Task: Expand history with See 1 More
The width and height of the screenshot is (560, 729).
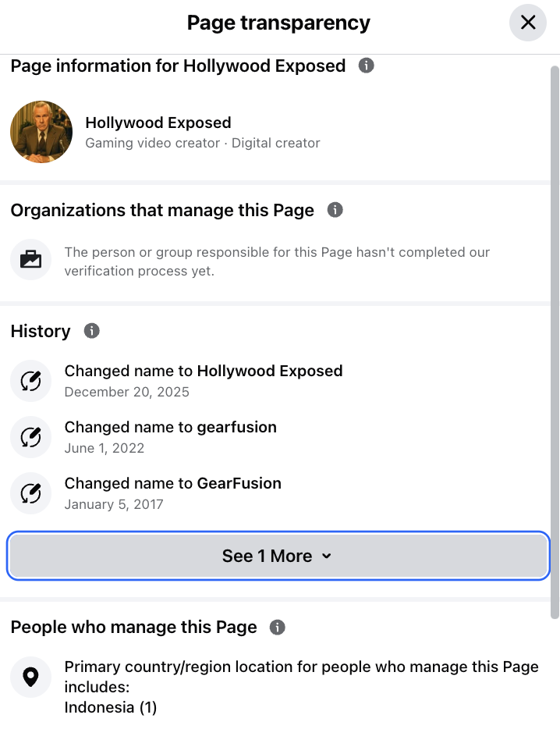Action: (278, 556)
